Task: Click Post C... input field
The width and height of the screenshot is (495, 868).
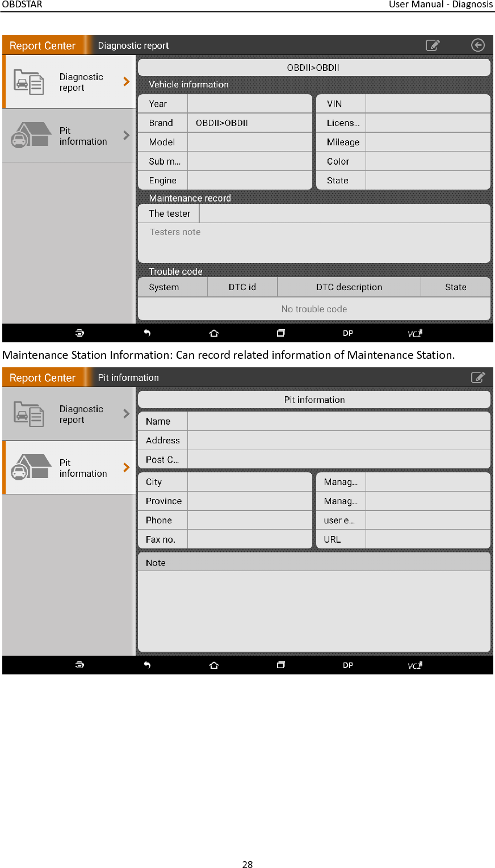Action: [339, 460]
